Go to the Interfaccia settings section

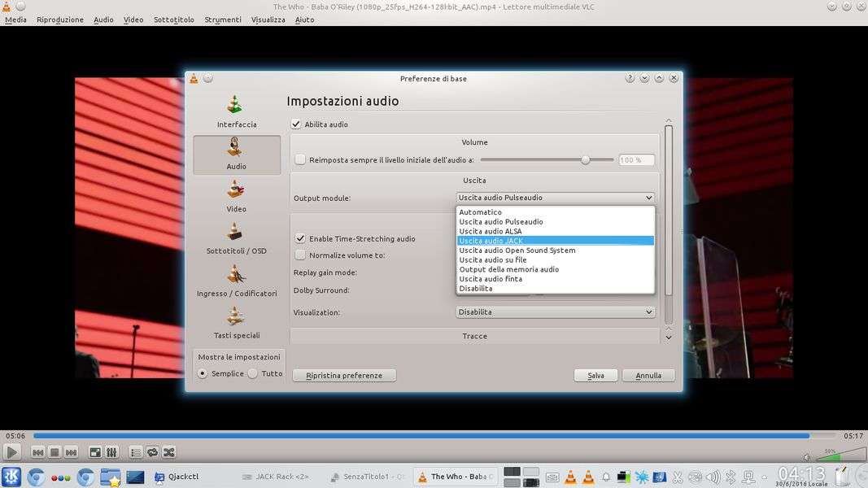pos(236,111)
